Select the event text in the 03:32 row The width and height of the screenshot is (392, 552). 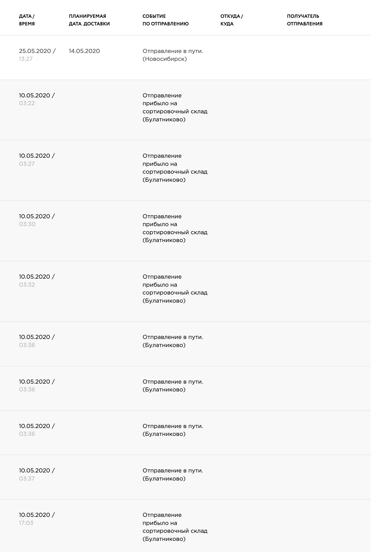[175, 289]
